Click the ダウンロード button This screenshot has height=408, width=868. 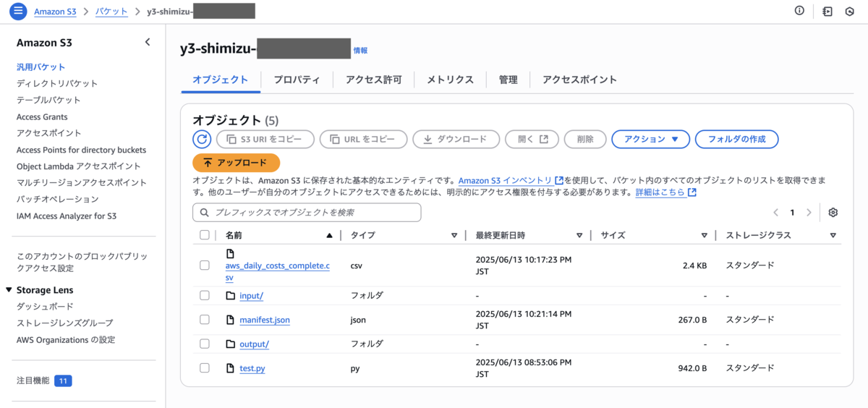456,139
